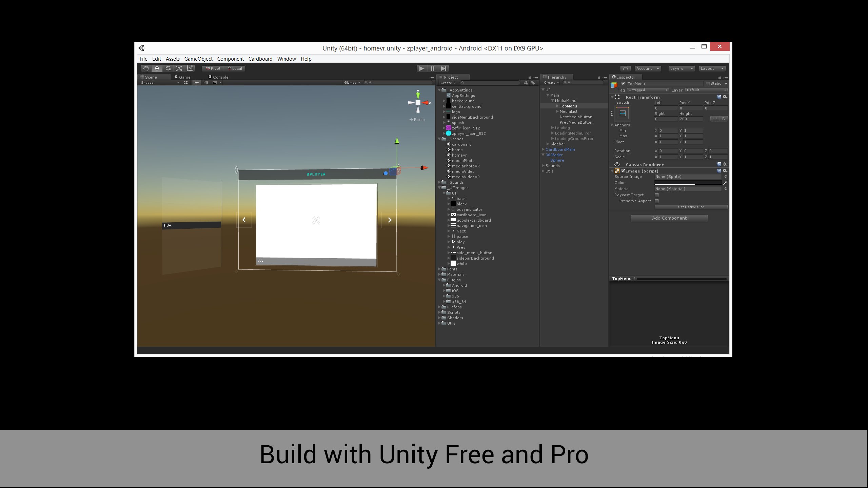
Task: Expand the Fonts folder in Project
Action: (440, 269)
